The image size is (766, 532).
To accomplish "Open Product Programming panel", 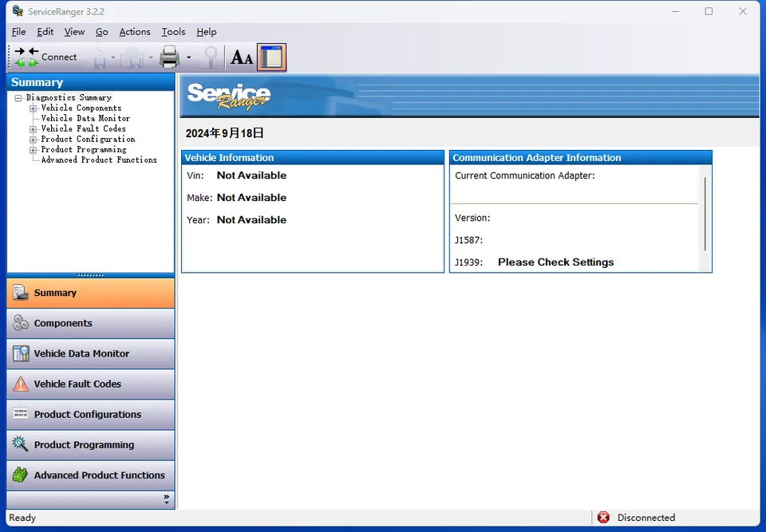I will coord(91,444).
